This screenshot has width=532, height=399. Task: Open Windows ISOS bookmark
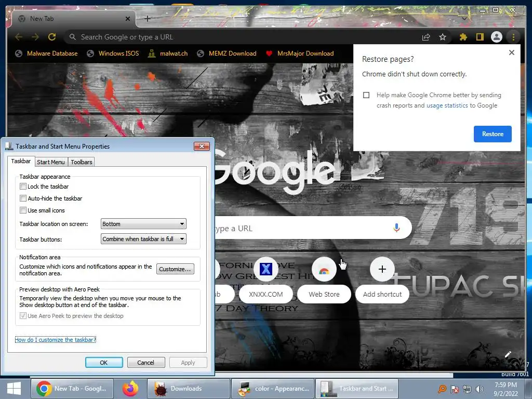pyautogui.click(x=113, y=54)
